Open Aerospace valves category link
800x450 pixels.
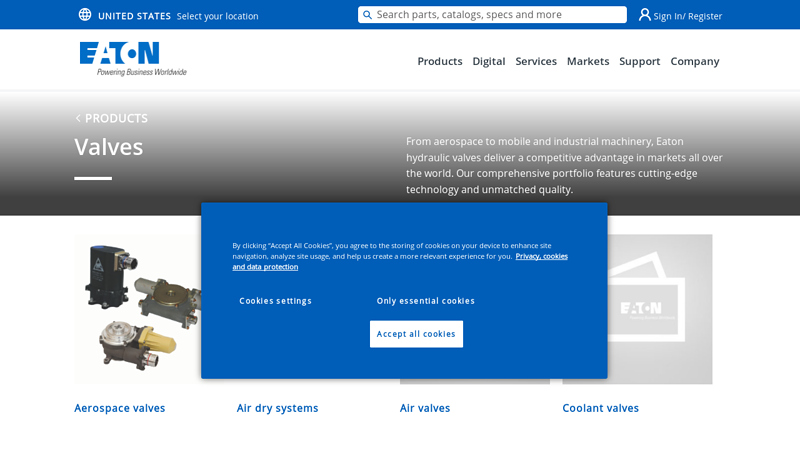(119, 408)
